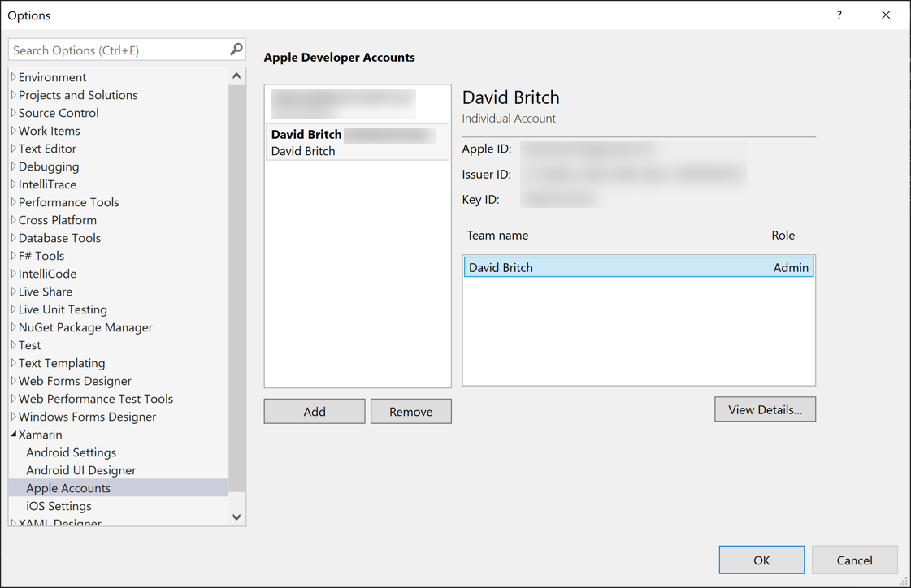This screenshot has height=588, width=911.
Task: Collapse the Xamarin node
Action: [13, 434]
